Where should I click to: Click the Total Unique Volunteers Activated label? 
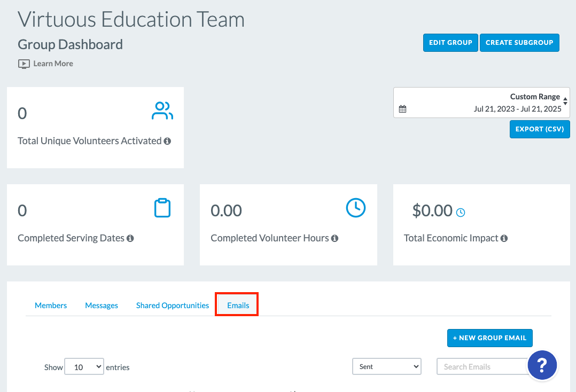[90, 141]
